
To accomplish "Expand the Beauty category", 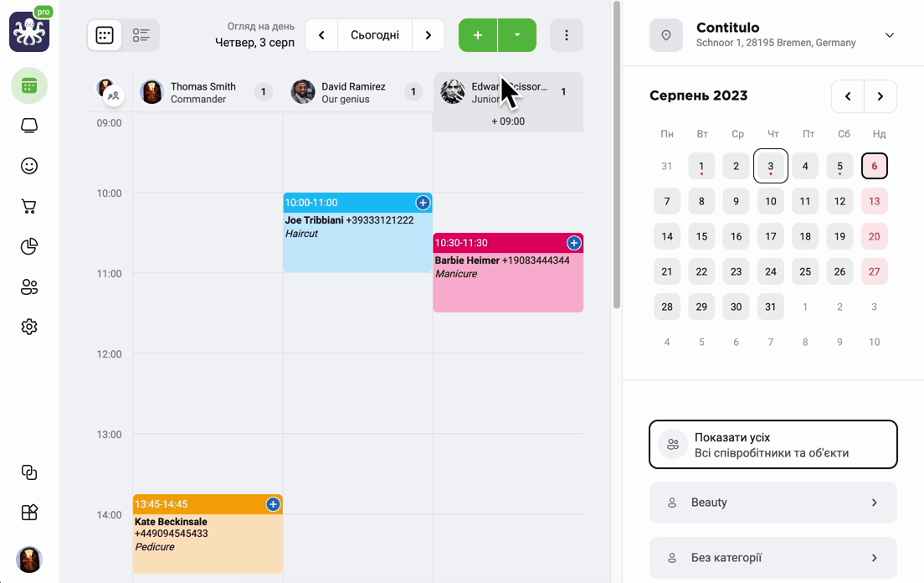I will click(773, 503).
